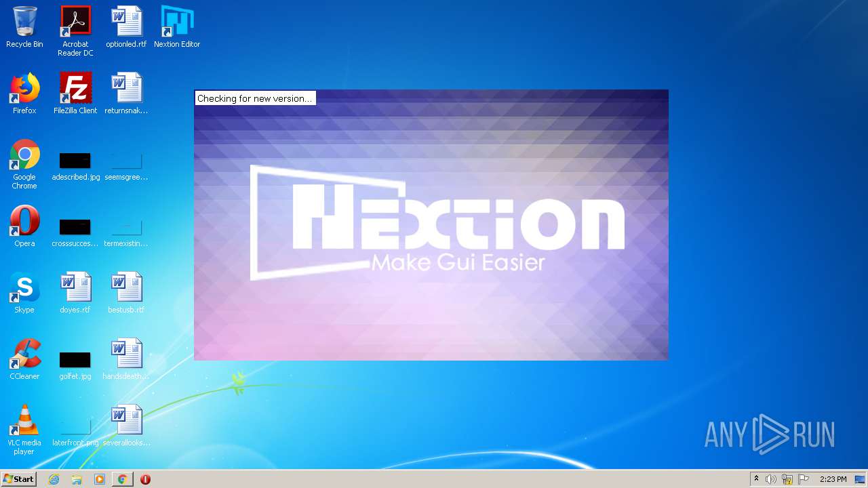The height and width of the screenshot is (488, 868).
Task: Select the handsdeath... Word file icon
Action: tap(126, 359)
